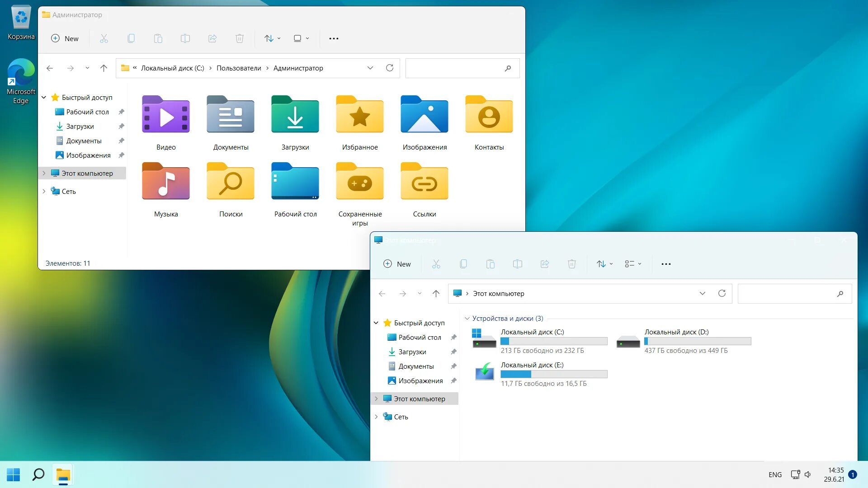Click the sort order dropdown arrow

point(279,38)
